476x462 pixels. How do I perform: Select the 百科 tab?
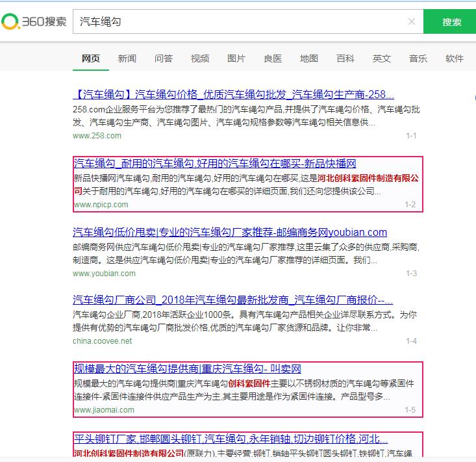(345, 58)
